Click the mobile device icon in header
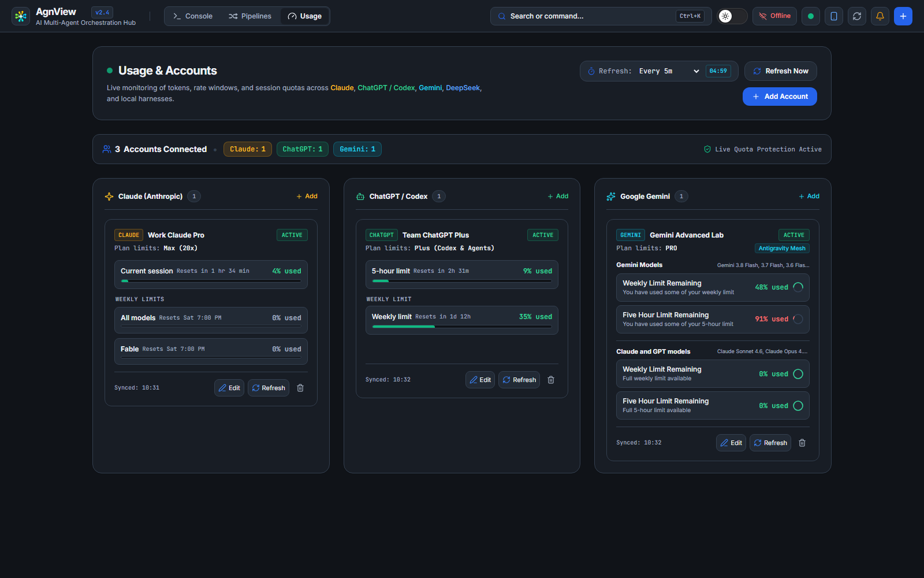This screenshot has height=578, width=924. 834,16
